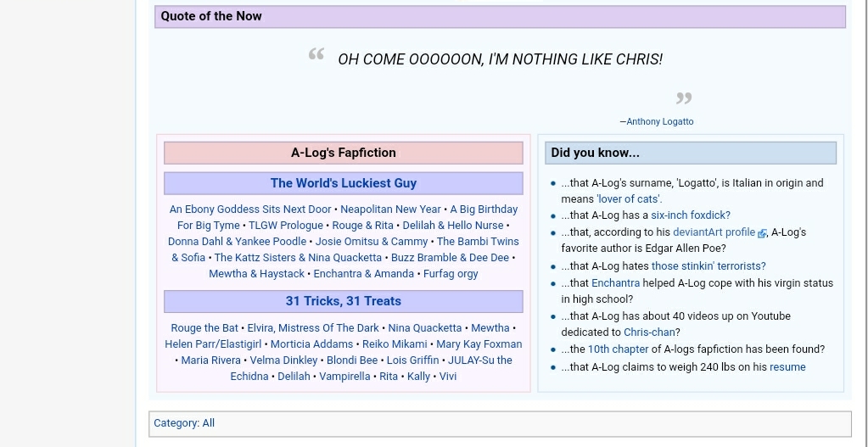Click the 'lover of cats' link
Viewport: 868px width, 447px height.
point(628,198)
